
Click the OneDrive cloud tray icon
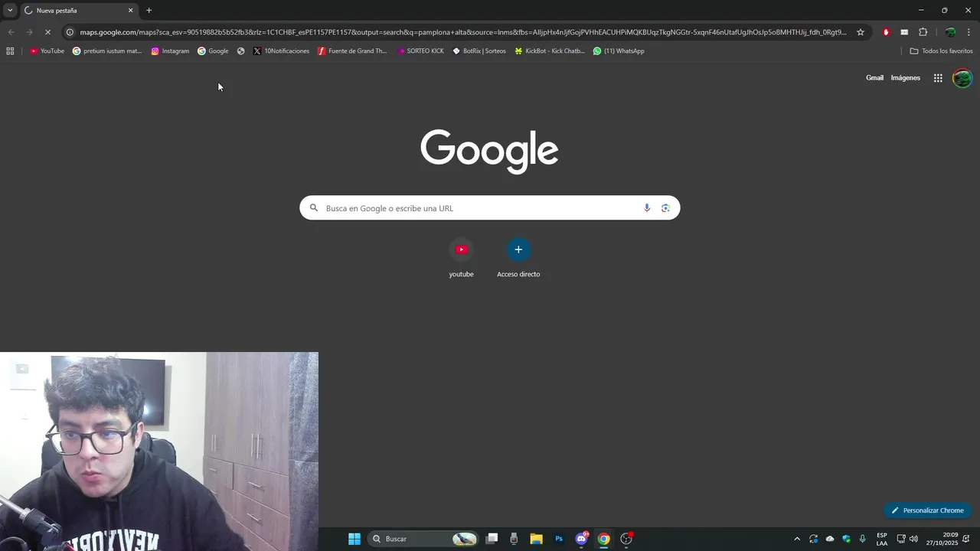coord(830,539)
